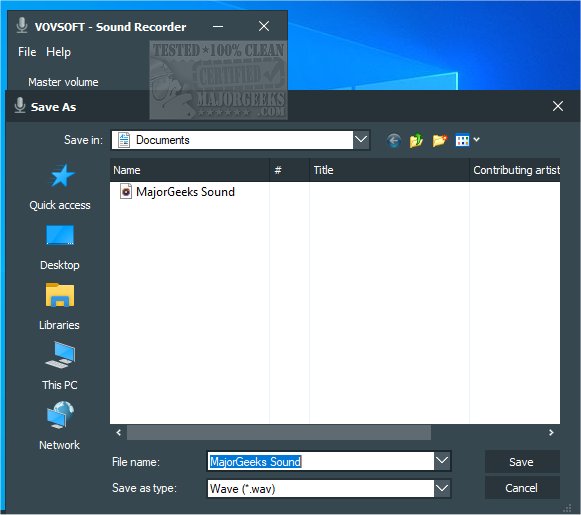Open Libraries location
Viewport: 581px width, 515px height.
60,307
